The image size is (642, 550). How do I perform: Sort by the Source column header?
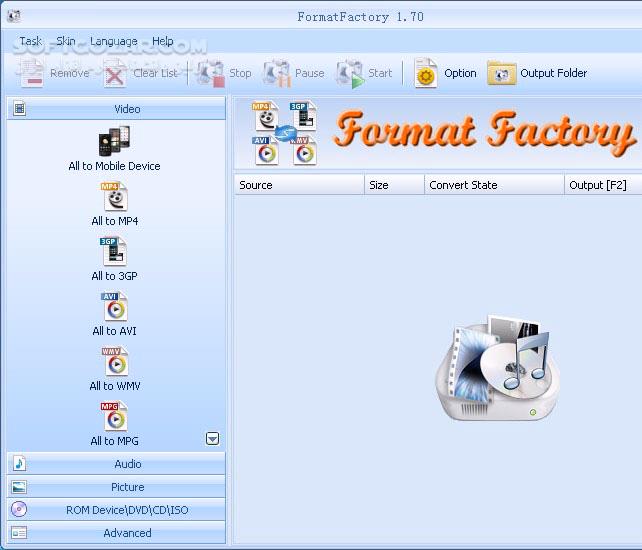299,185
